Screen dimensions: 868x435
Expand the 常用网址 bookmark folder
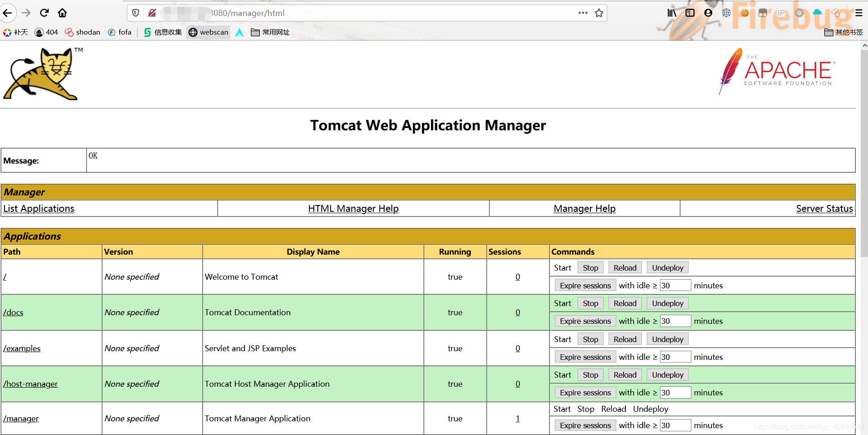pyautogui.click(x=270, y=32)
